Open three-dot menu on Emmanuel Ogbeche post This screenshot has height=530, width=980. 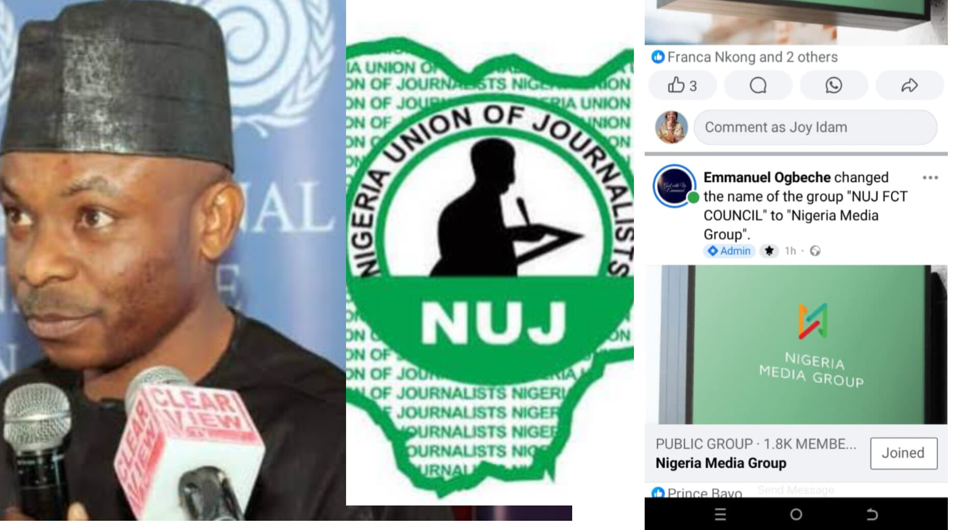930,178
